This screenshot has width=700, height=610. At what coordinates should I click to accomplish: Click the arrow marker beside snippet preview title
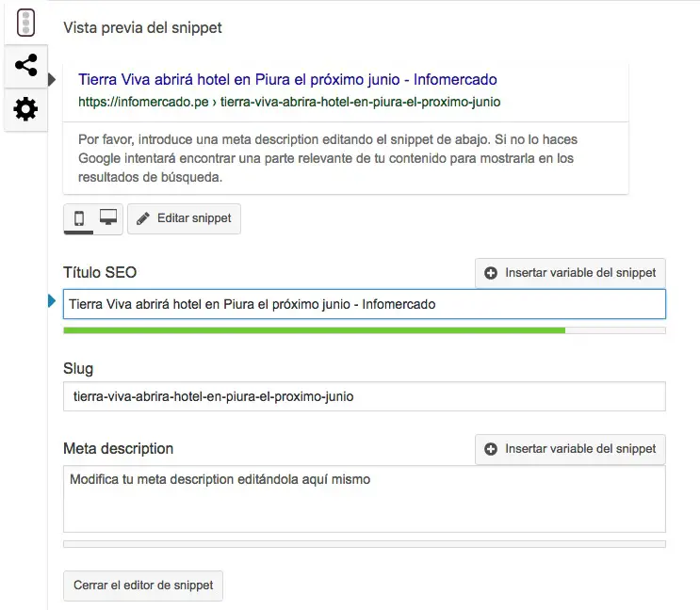(x=52, y=80)
